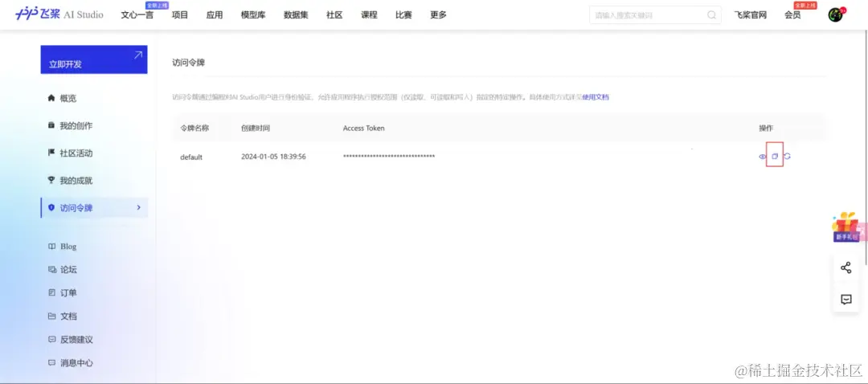
Task: Expand the 更多 navigation menu
Action: (x=439, y=15)
